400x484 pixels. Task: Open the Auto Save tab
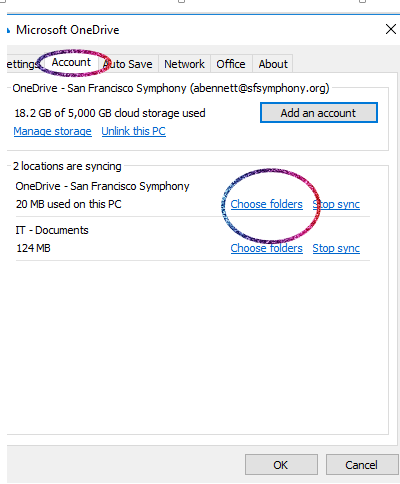coord(128,64)
